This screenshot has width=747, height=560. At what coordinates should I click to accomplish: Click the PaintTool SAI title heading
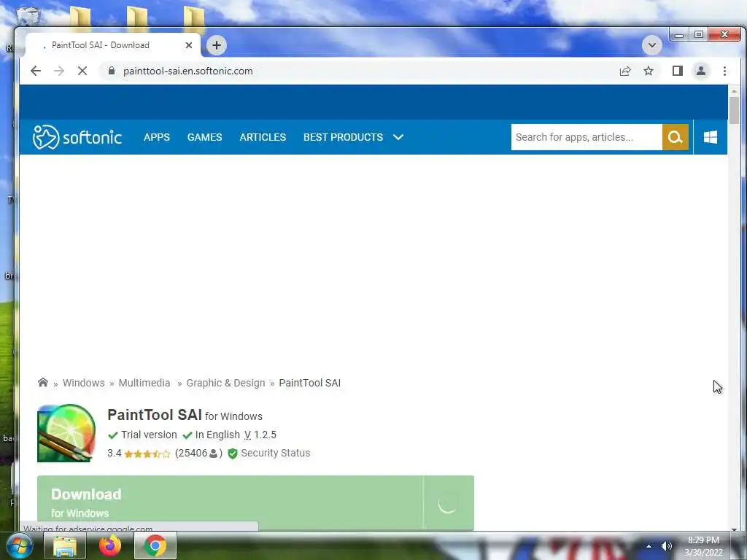tap(155, 415)
